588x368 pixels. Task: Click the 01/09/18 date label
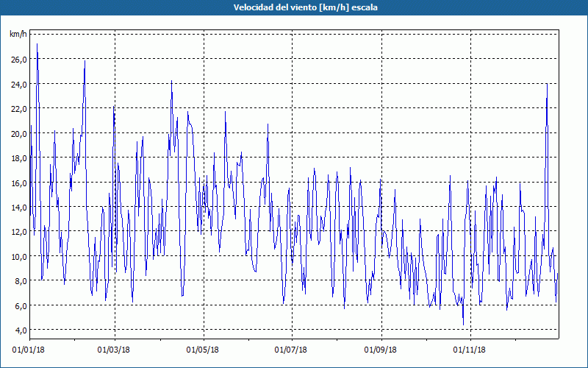(x=380, y=350)
